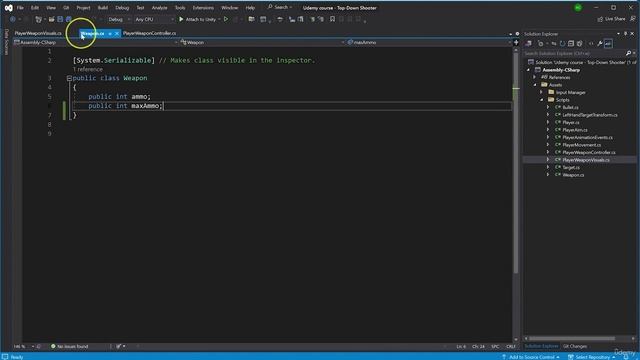Switch to the PlayerWeaponController.cs tab

(x=150, y=33)
